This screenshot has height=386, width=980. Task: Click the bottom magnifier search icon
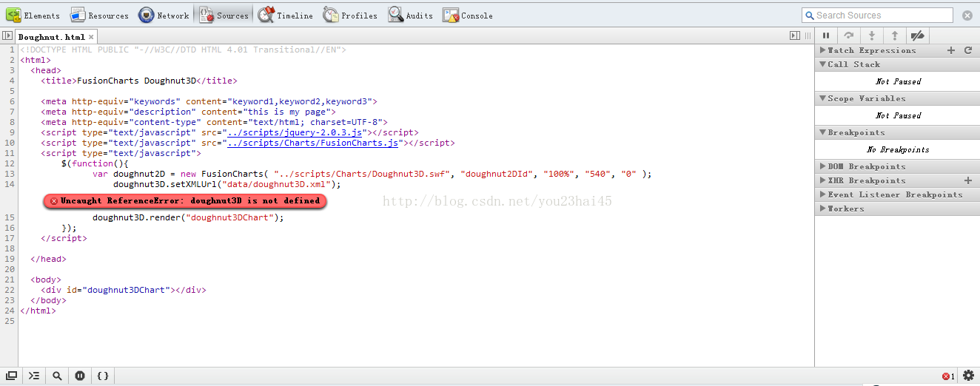[57, 376]
